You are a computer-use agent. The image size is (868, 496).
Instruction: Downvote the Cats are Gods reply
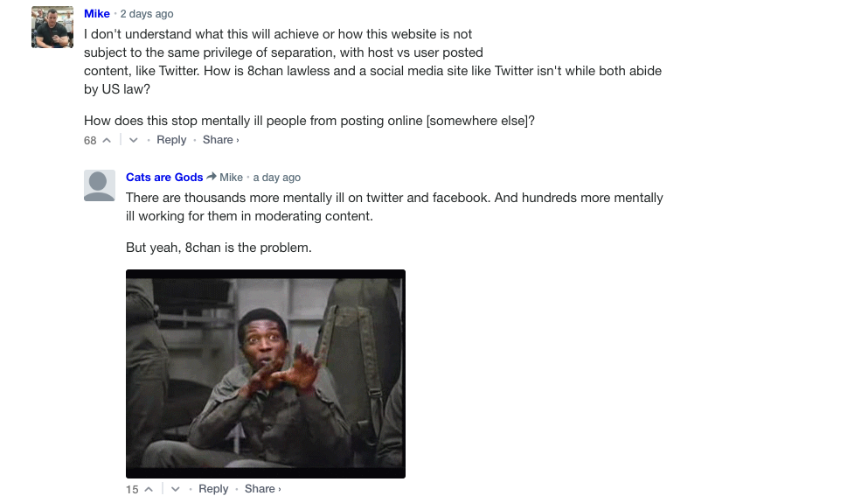point(176,489)
